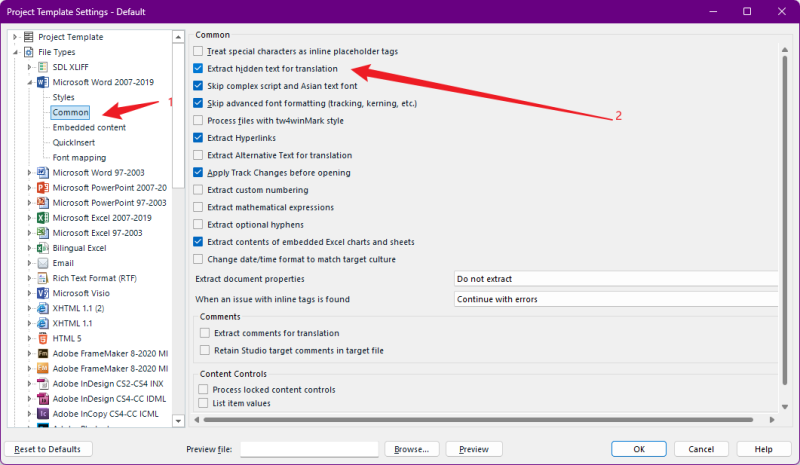Open the Font mapping settings page
This screenshot has height=465, width=800.
coord(79,157)
